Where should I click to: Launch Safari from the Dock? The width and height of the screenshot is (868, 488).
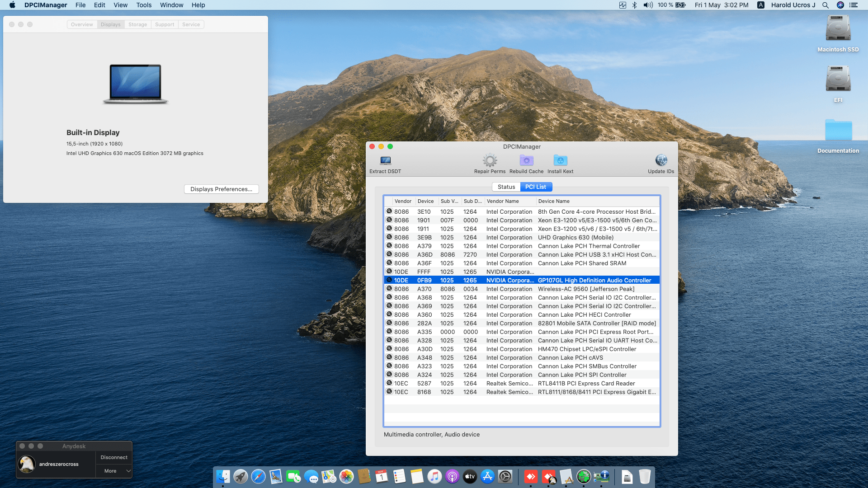(x=258, y=476)
